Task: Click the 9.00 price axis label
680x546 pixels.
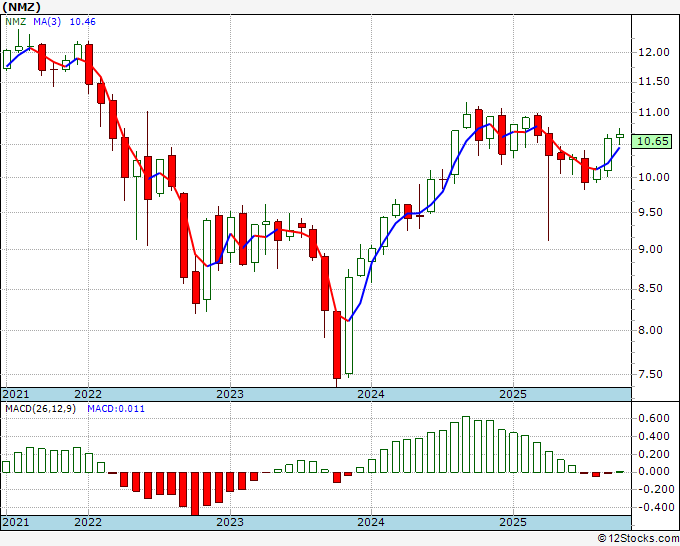Action: click(x=650, y=249)
